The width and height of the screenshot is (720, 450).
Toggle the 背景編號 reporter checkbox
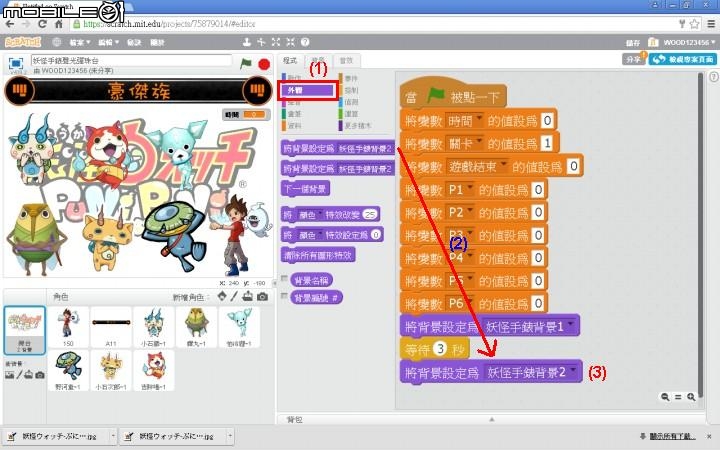point(284,295)
